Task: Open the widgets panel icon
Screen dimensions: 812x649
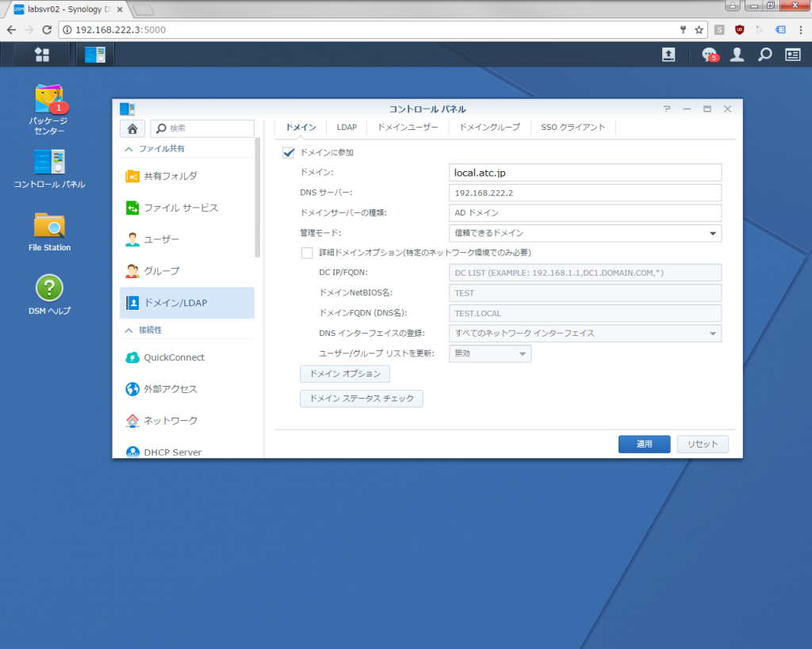Action: point(793,55)
